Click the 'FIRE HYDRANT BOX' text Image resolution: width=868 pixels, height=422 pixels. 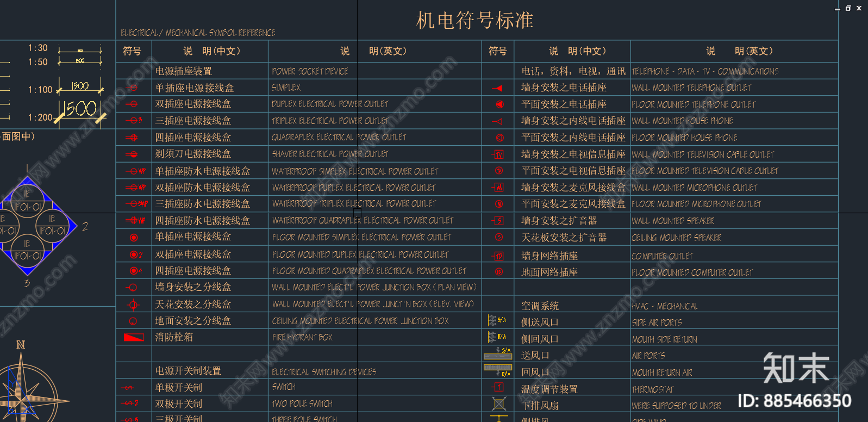(302, 337)
